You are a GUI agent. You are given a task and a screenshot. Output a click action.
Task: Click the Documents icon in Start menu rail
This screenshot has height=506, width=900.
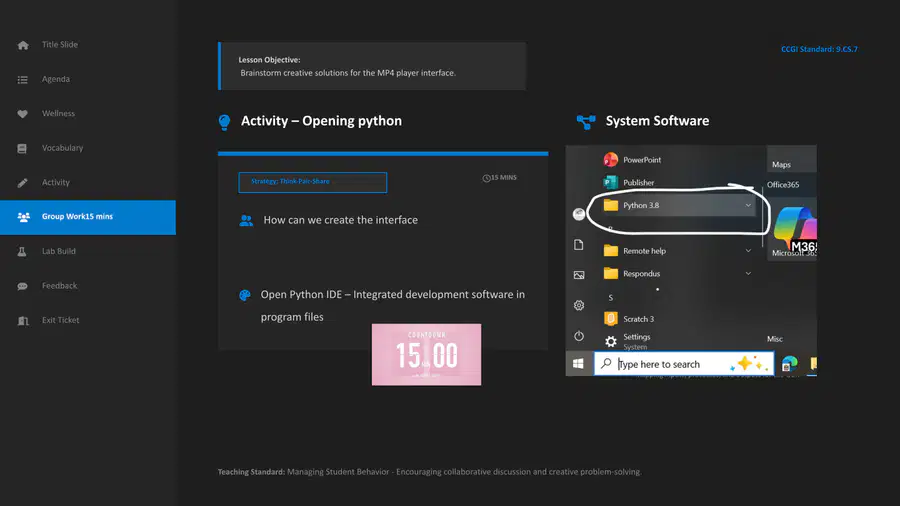pos(579,245)
